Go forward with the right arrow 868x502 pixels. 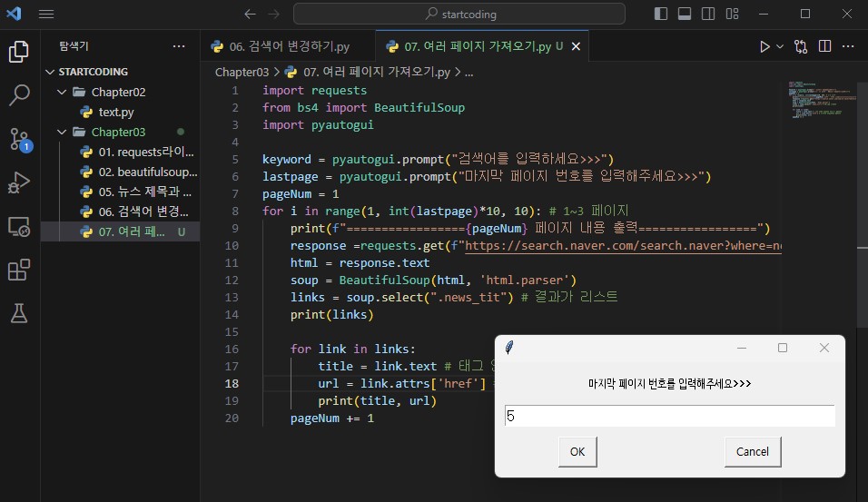274,14
